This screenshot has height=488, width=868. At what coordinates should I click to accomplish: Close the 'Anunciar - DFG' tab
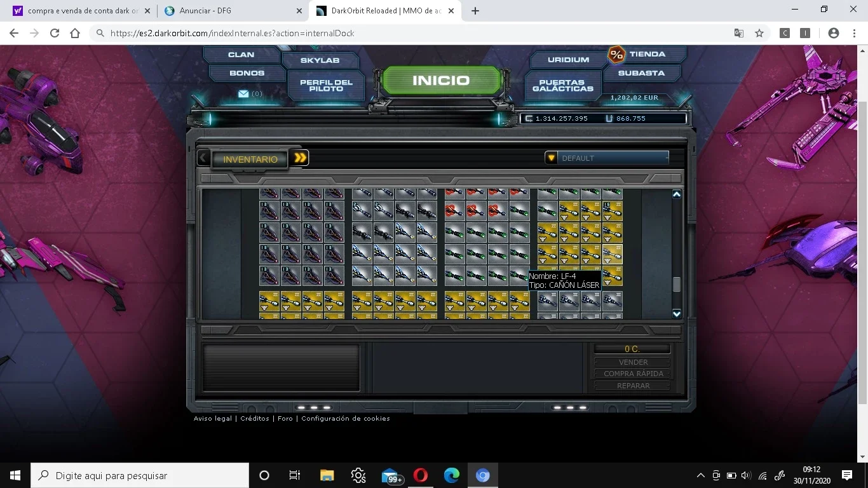point(299,11)
